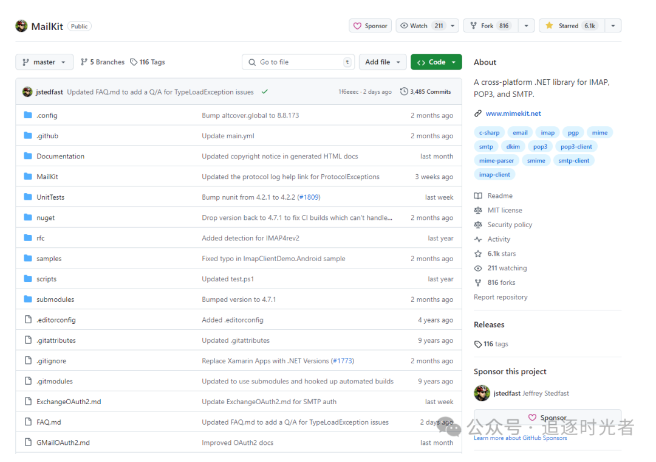Viewport: 656px width, 462px height.
Task: Open the scripts folder name
Action: pyautogui.click(x=46, y=279)
